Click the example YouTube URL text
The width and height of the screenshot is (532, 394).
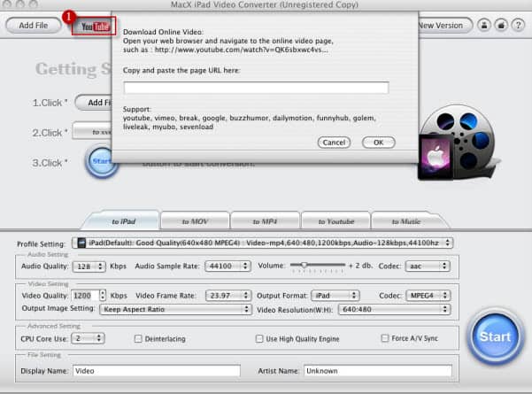[x=242, y=50]
